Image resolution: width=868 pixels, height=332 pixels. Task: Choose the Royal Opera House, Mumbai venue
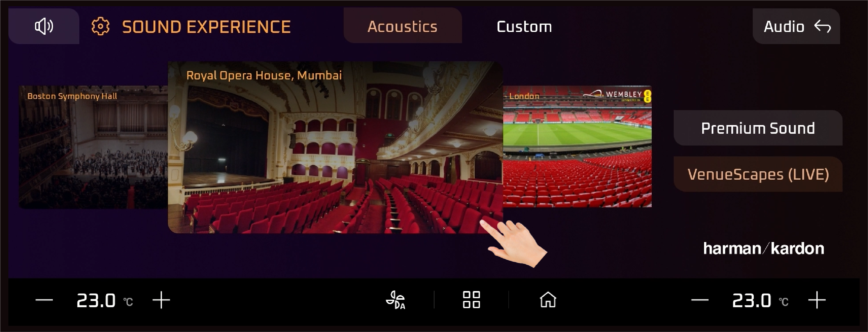click(x=335, y=147)
